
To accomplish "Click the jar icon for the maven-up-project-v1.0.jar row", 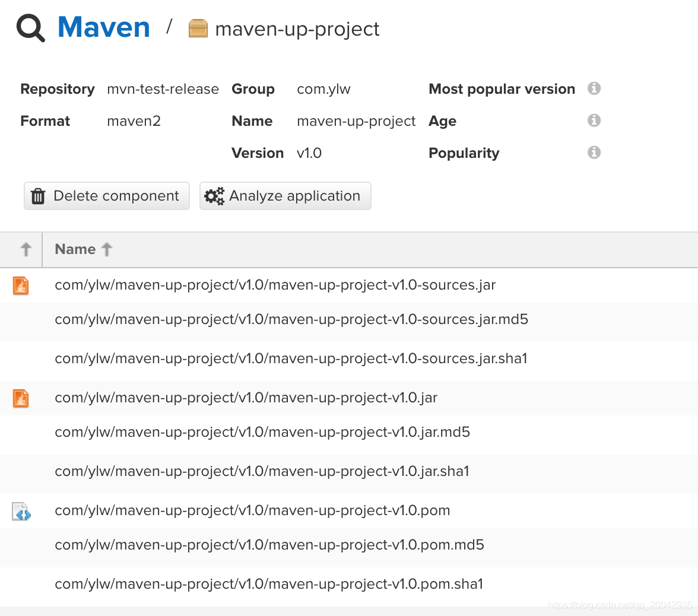I will [x=20, y=398].
